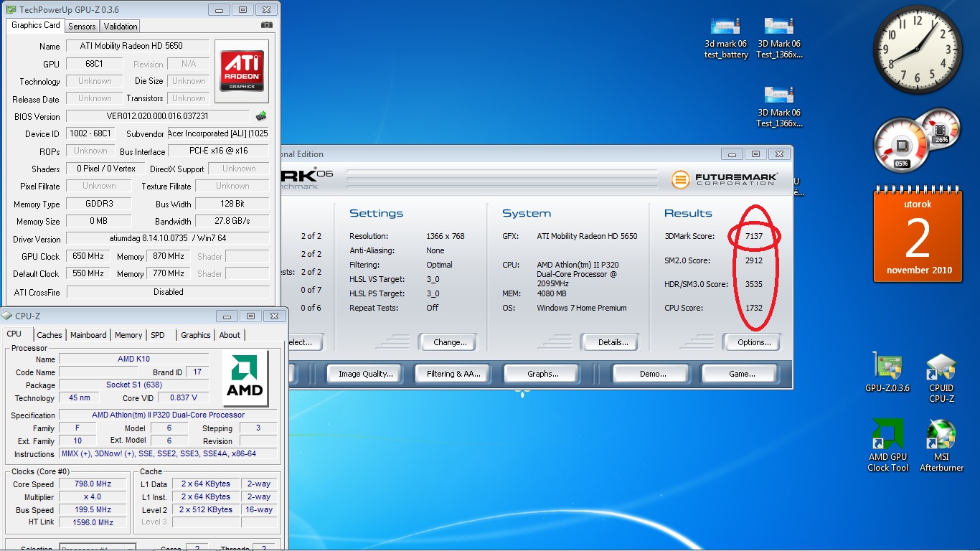Click the Instructions field in CPU-Z
This screenshot has height=551, width=980.
(x=168, y=453)
